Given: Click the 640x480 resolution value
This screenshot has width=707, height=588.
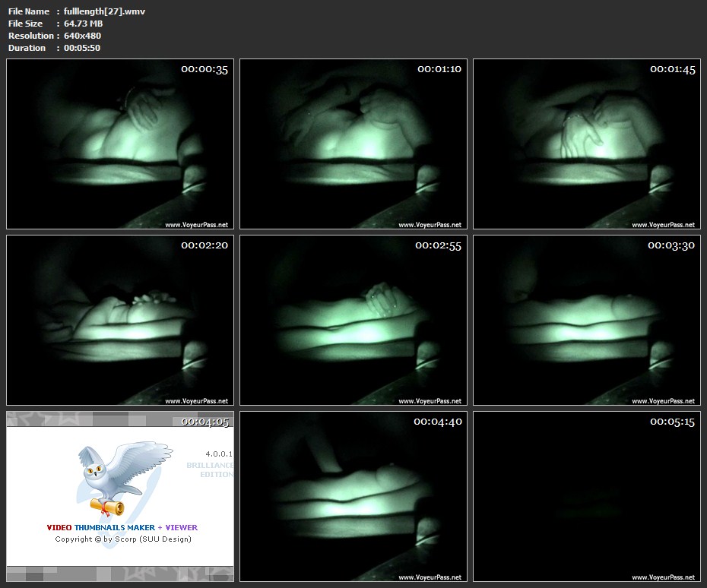Looking at the screenshot, I should pyautogui.click(x=82, y=36).
